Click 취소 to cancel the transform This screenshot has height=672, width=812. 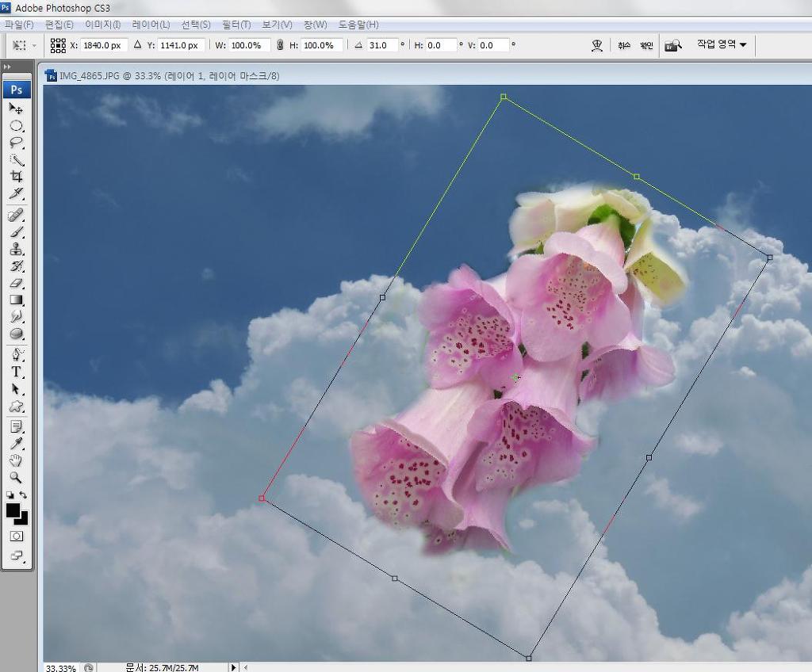click(624, 45)
